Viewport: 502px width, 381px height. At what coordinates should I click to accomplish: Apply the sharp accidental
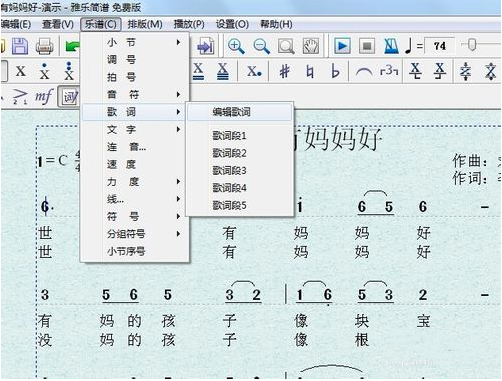284,71
